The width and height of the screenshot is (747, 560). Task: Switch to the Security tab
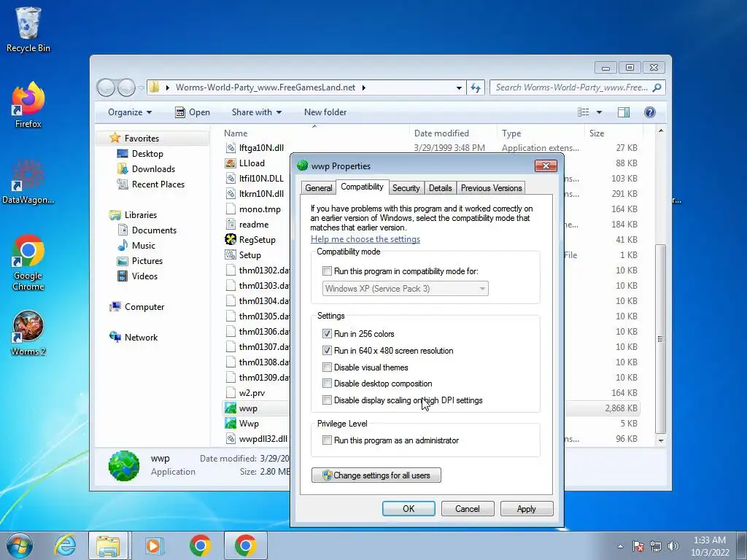[406, 188]
